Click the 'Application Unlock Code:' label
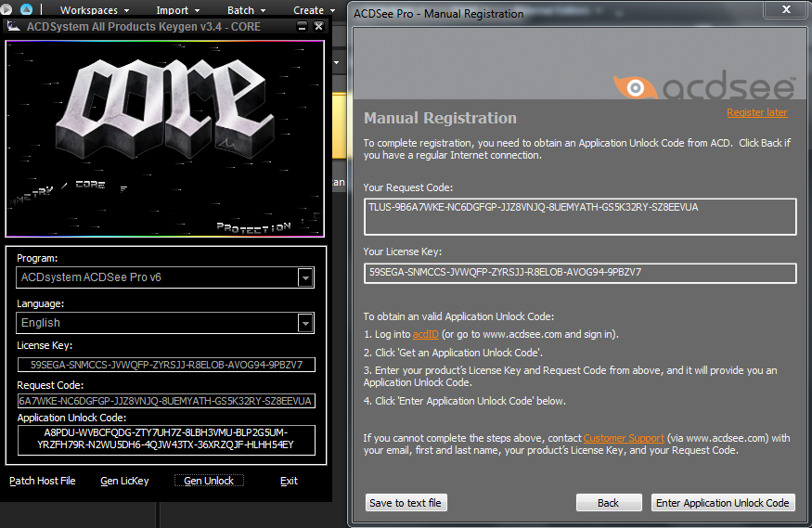This screenshot has width=812, height=528. 71,418
